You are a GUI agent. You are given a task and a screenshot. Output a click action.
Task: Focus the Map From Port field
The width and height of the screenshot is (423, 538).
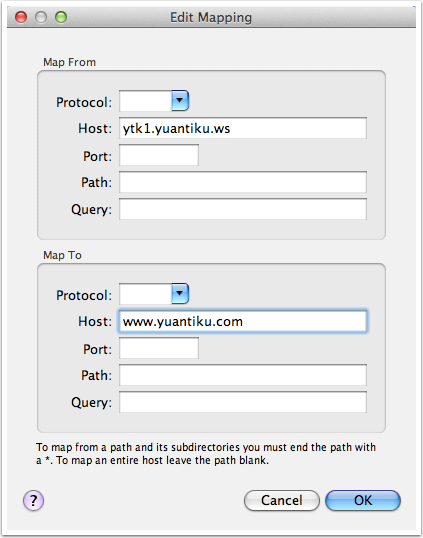(159, 155)
